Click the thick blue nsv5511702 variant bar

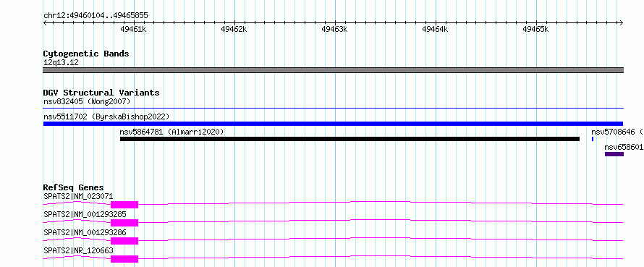click(x=333, y=124)
